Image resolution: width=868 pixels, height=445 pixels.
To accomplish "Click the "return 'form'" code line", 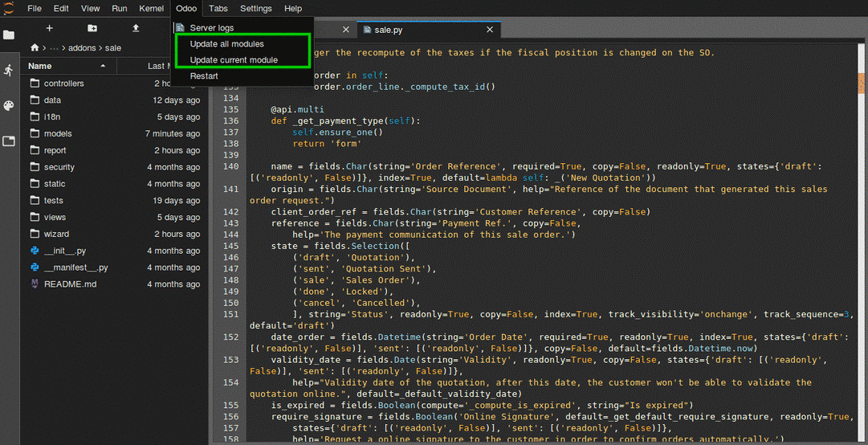I will pyautogui.click(x=327, y=143).
